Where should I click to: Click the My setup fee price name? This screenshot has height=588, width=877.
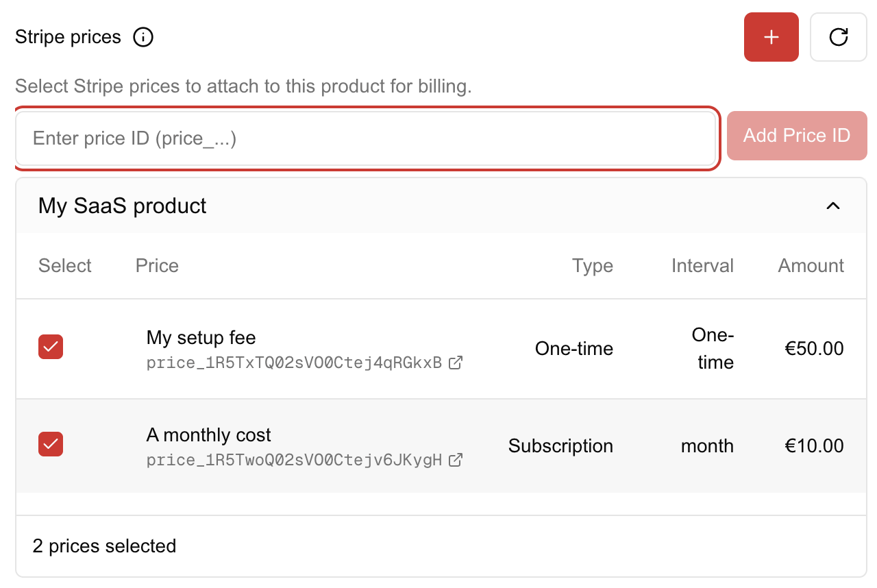[x=201, y=338]
